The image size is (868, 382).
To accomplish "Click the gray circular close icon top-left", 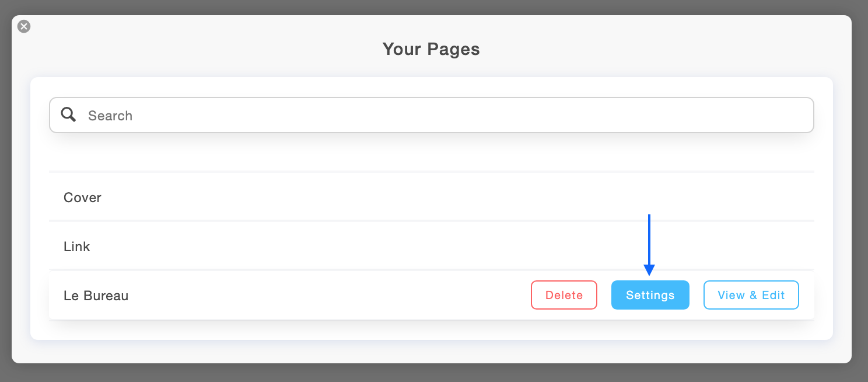I will (23, 26).
